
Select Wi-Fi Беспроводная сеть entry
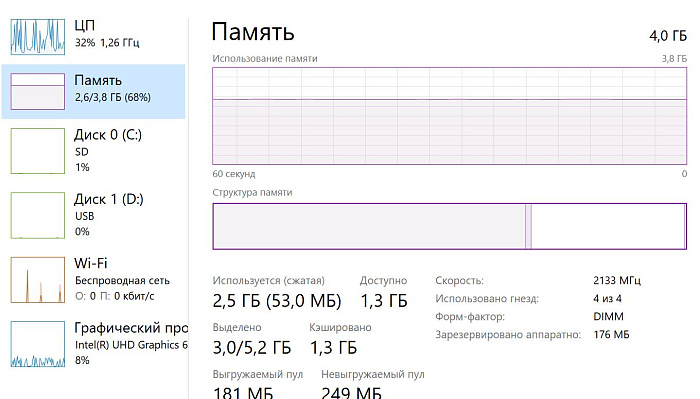pos(122,281)
